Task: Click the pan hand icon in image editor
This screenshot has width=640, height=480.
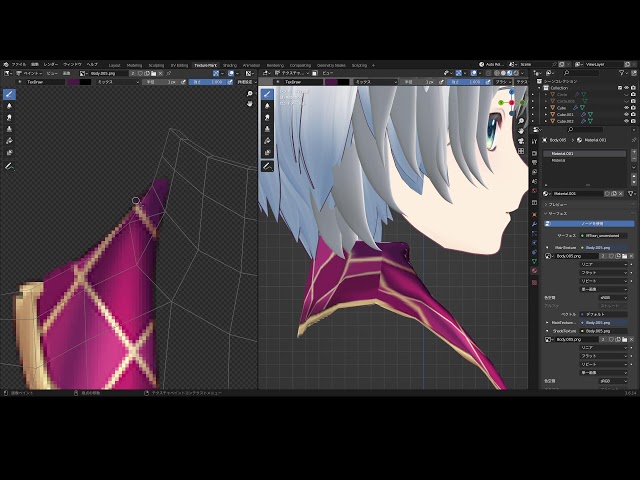Action: coord(250,104)
